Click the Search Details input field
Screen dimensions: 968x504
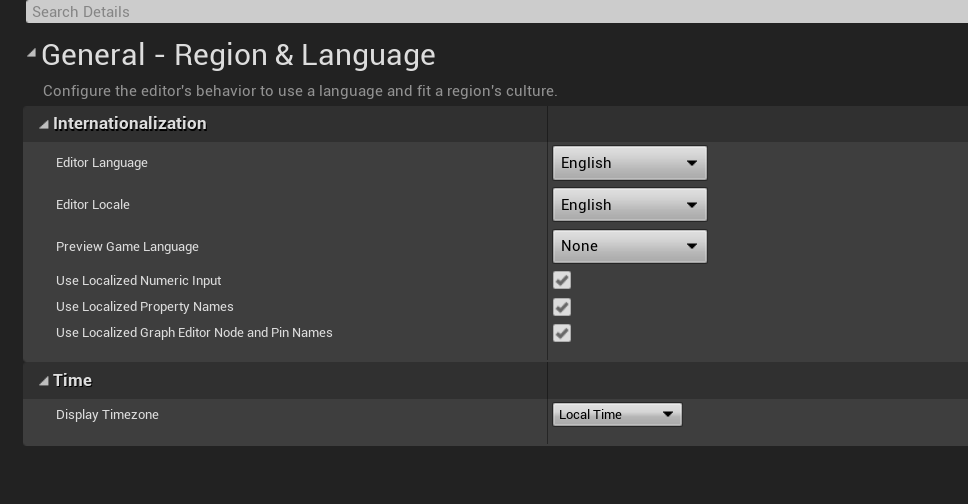[497, 11]
